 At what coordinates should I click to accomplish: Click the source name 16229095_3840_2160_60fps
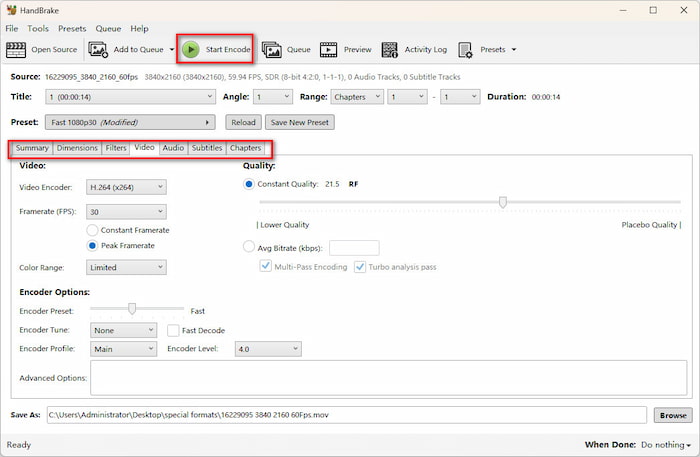pos(91,77)
